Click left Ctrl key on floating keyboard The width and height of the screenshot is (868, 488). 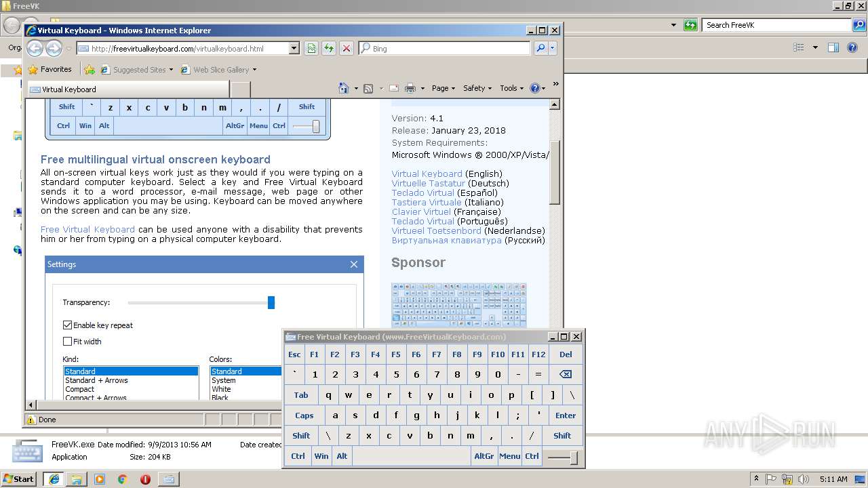[298, 456]
